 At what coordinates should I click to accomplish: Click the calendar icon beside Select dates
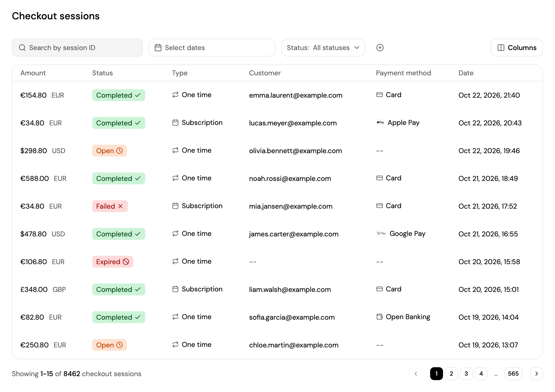[158, 48]
